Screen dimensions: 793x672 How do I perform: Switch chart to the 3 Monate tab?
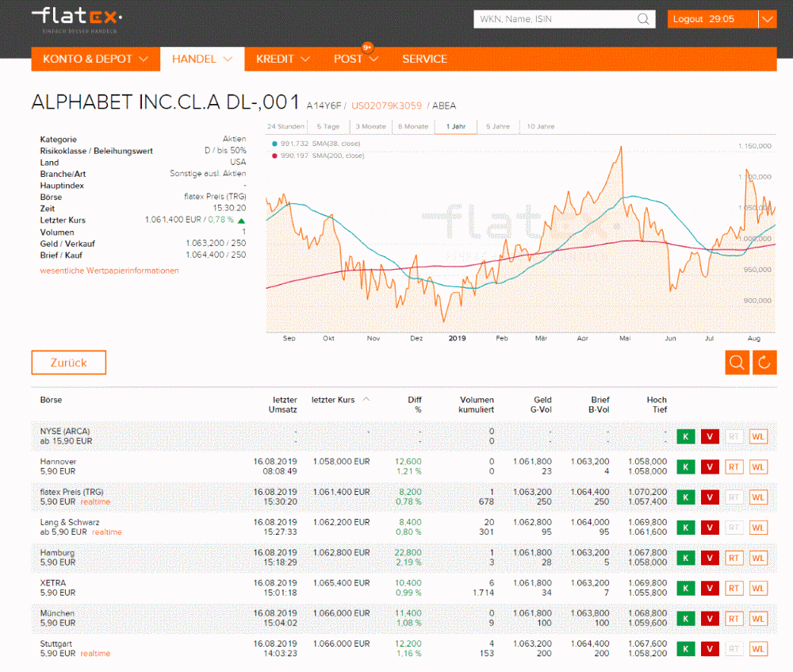pyautogui.click(x=370, y=126)
